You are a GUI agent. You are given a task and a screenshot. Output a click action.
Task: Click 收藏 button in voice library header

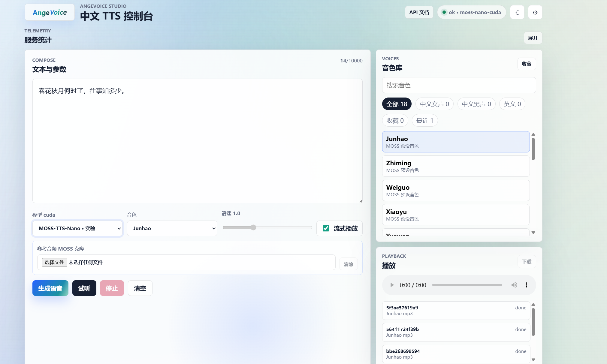[x=527, y=64]
